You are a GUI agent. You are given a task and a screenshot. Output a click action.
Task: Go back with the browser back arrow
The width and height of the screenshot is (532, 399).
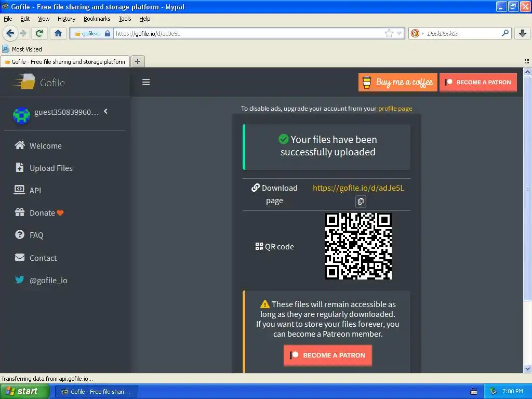[10, 33]
